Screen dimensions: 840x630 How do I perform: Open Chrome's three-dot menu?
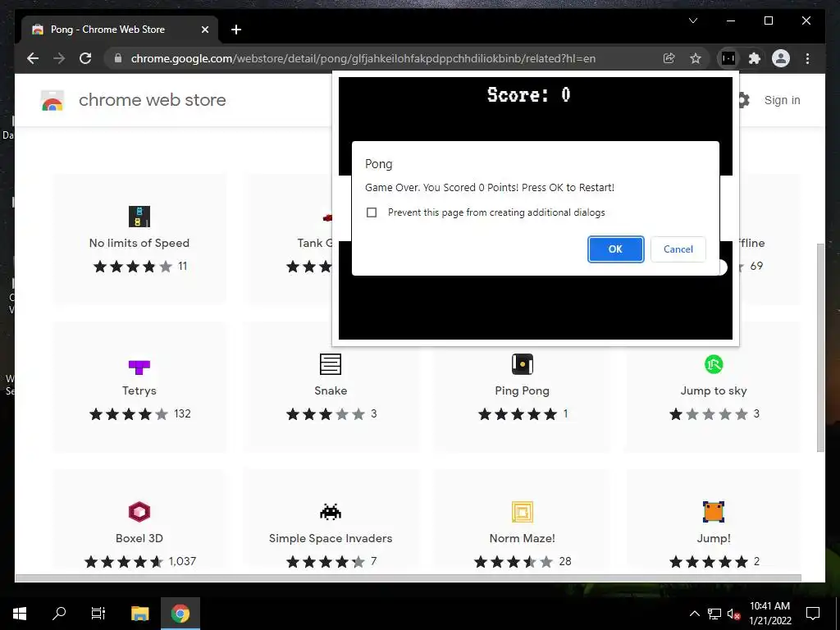[807, 58]
